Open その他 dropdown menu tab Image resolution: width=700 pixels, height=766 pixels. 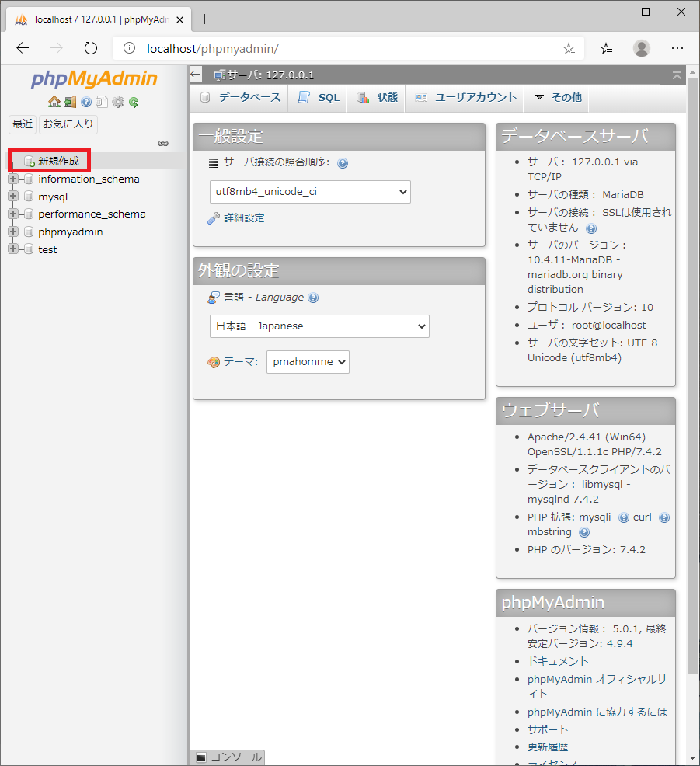click(557, 98)
